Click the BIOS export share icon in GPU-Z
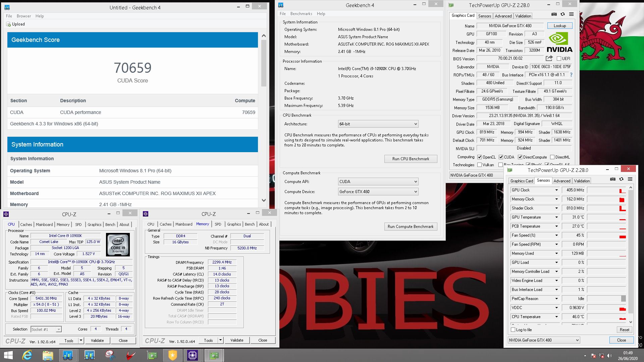This screenshot has height=362, width=644. pyautogui.click(x=549, y=58)
